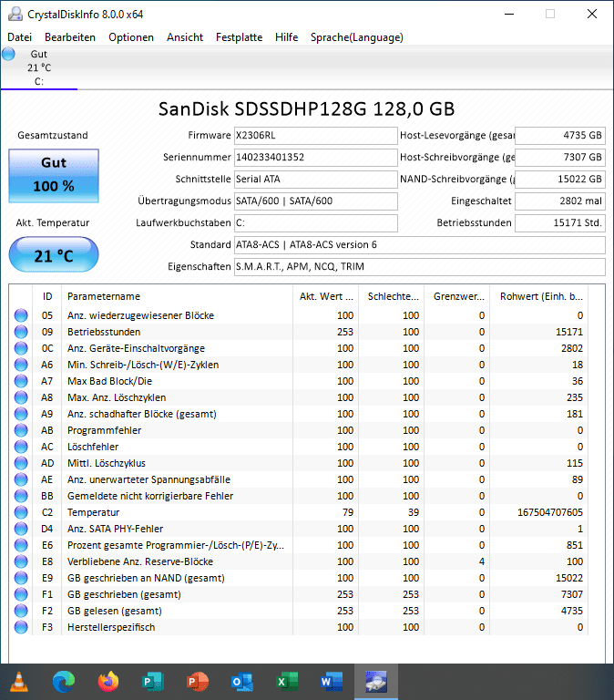Click the Akt. Wert column header
The height and width of the screenshot is (700, 614).
coord(326,296)
